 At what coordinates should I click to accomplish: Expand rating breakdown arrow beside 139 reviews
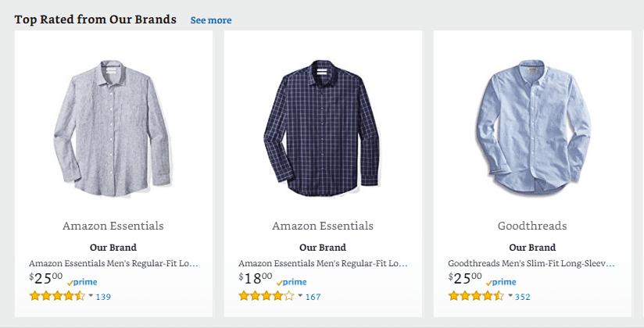click(90, 297)
